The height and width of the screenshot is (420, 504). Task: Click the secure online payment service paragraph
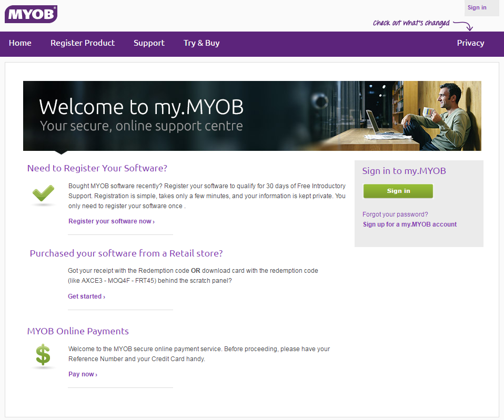click(x=199, y=354)
